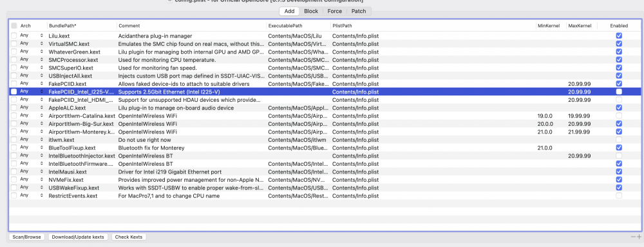Select the row checkbox for Lilu.kext
This screenshot has width=644, height=247.
14,35
